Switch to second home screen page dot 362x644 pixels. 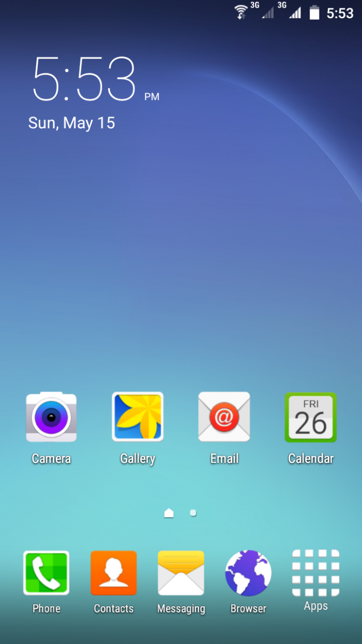[x=193, y=513]
